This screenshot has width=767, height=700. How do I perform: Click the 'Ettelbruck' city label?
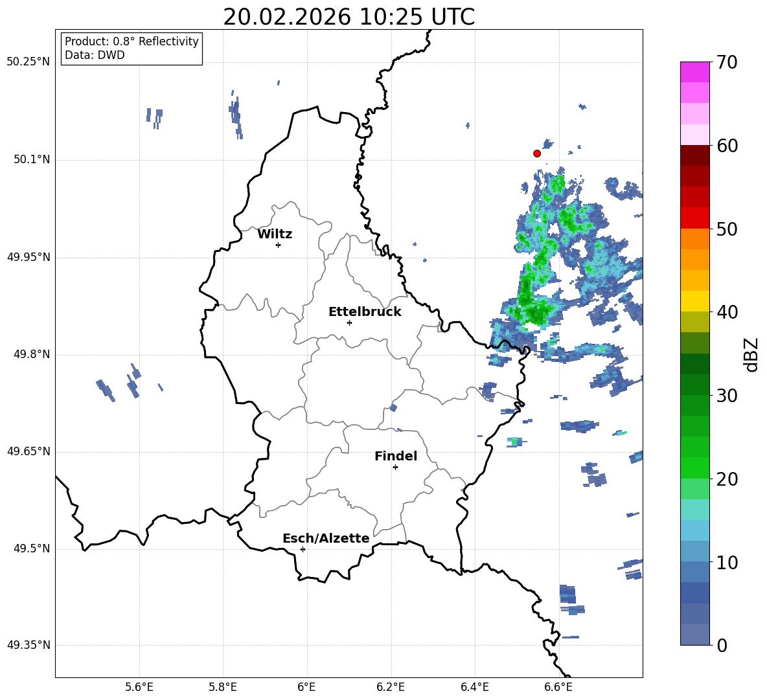365,312
